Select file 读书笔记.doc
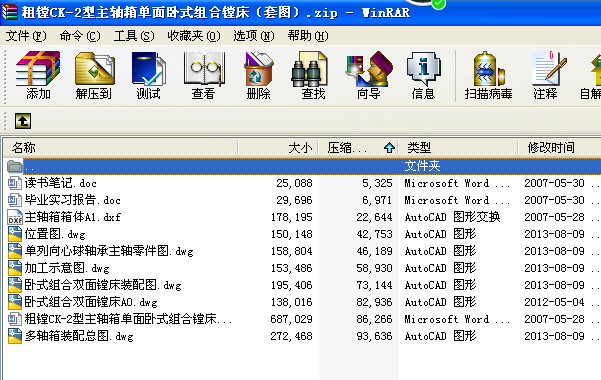 (x=61, y=183)
